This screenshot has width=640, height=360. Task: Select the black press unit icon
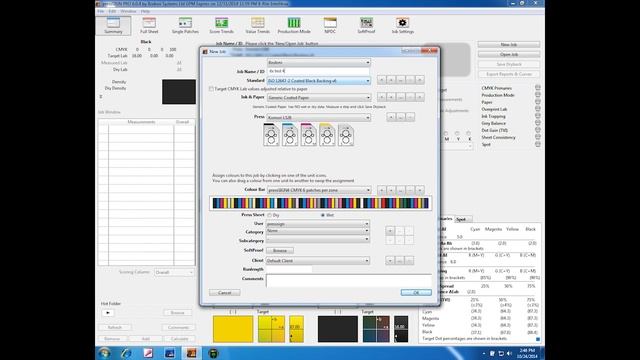(271, 135)
